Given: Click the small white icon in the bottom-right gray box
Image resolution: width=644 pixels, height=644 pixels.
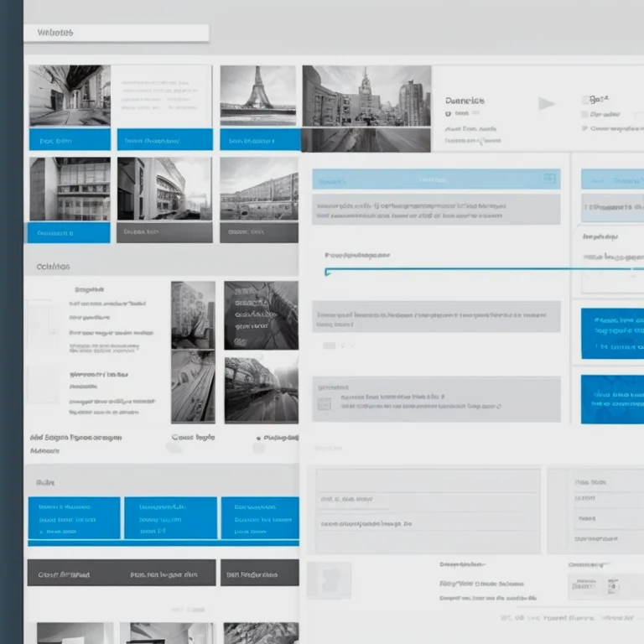Looking at the screenshot, I should click(x=612, y=586).
